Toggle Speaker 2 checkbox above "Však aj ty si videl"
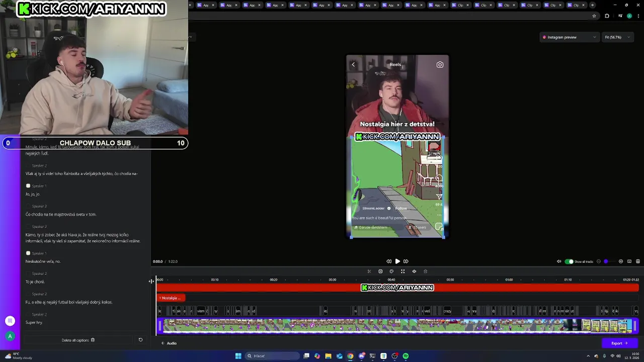 tap(28, 165)
